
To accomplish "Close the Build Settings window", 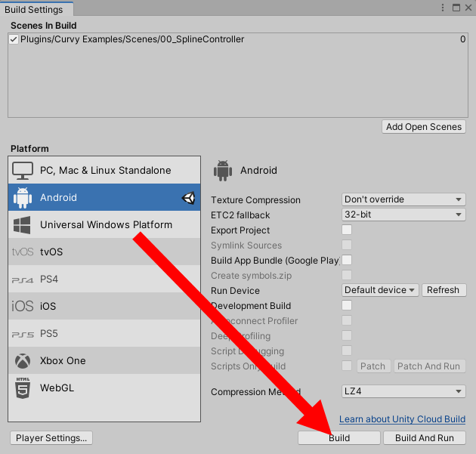I will (468, 8).
